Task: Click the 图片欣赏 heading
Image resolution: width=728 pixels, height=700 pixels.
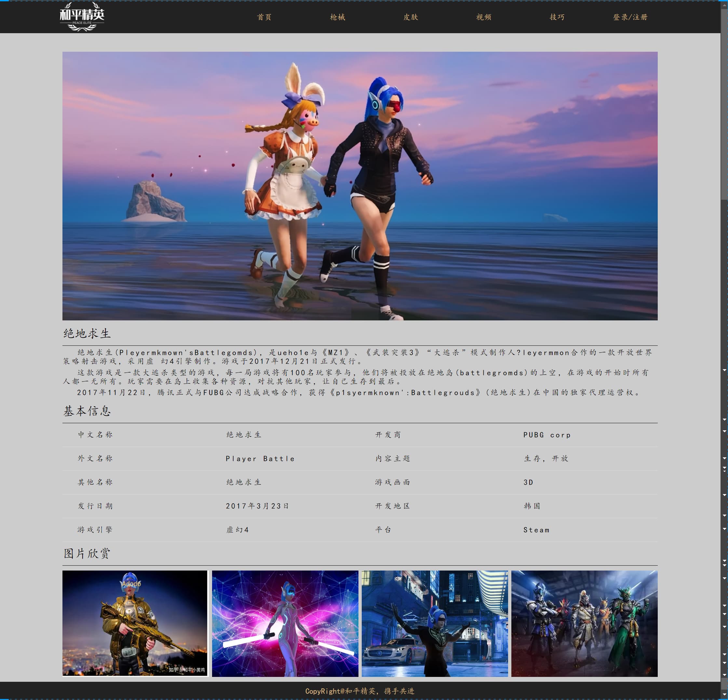Action: [x=87, y=553]
